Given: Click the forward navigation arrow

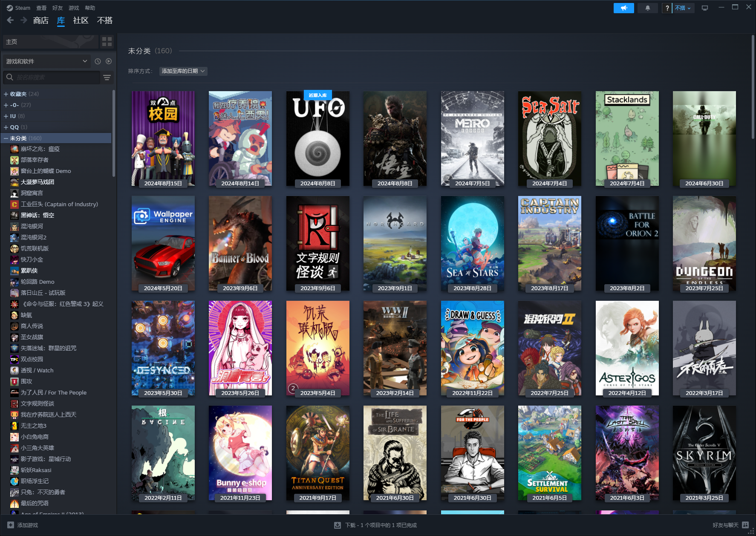Looking at the screenshot, I should pos(24,20).
